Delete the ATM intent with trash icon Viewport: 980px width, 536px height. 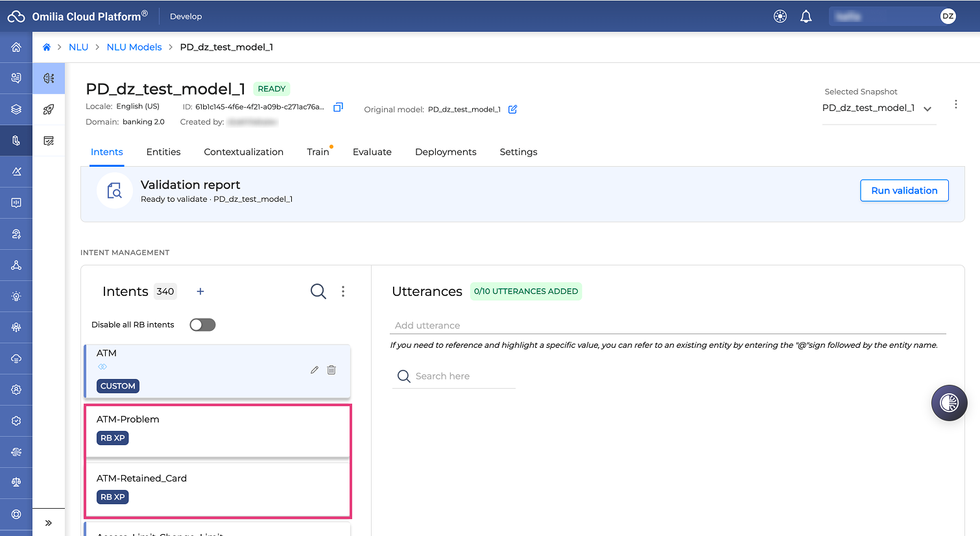[x=331, y=370]
